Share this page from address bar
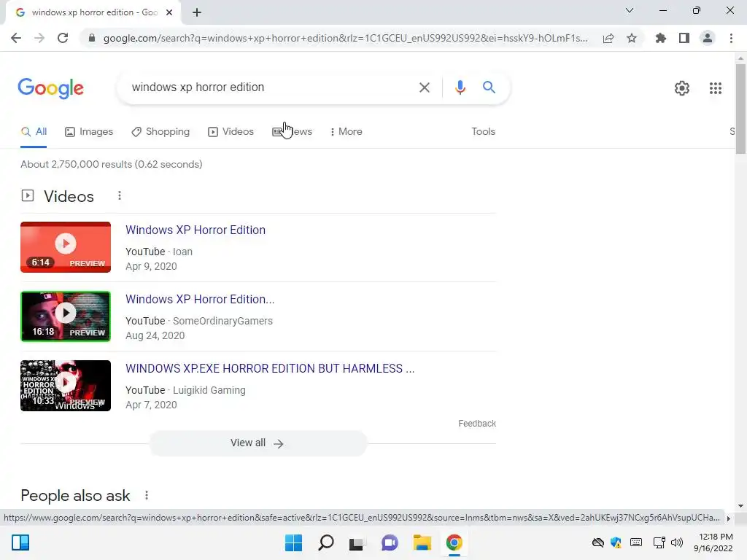Screen dimensions: 747x560 pos(608,38)
